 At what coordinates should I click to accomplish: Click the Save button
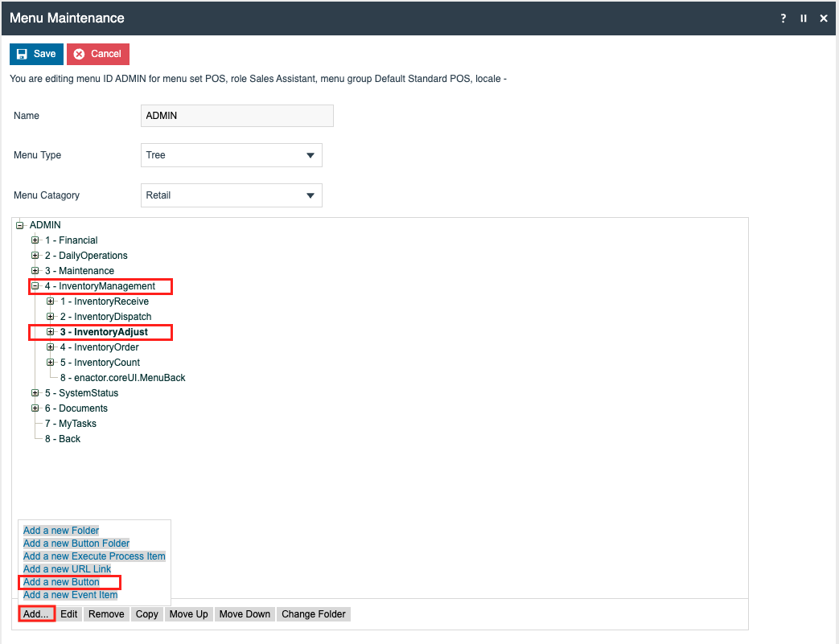point(36,54)
